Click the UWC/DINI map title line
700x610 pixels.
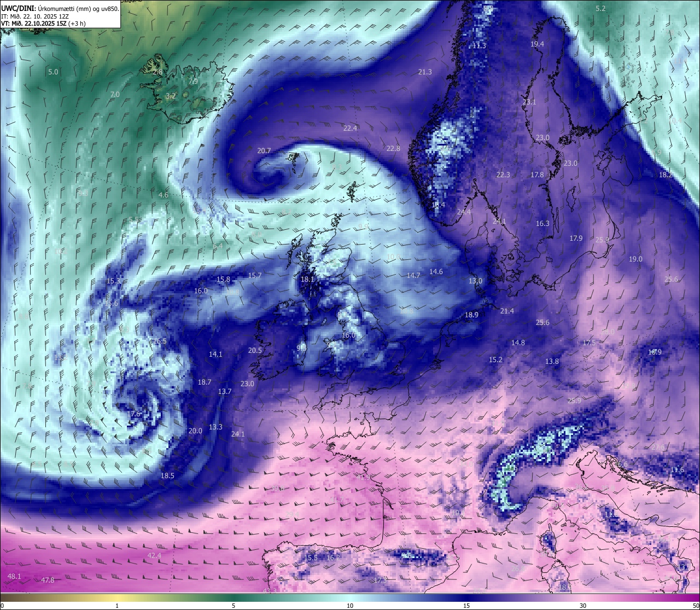coord(60,8)
